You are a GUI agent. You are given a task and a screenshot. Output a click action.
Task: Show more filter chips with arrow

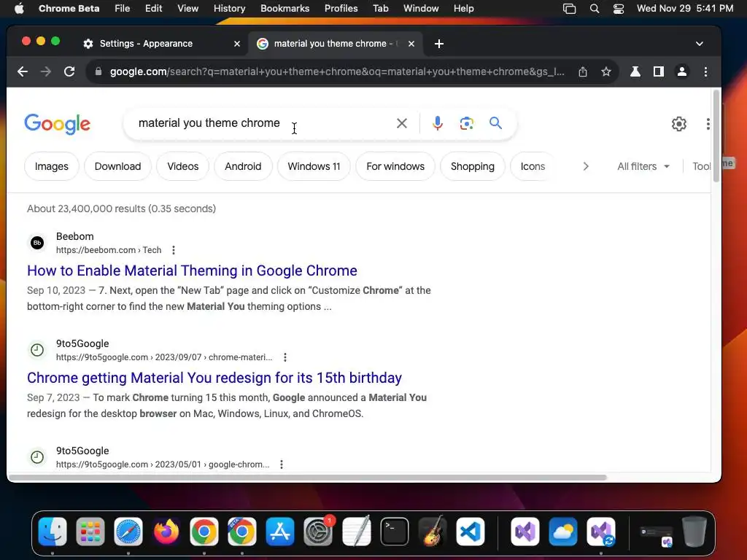pos(586,166)
